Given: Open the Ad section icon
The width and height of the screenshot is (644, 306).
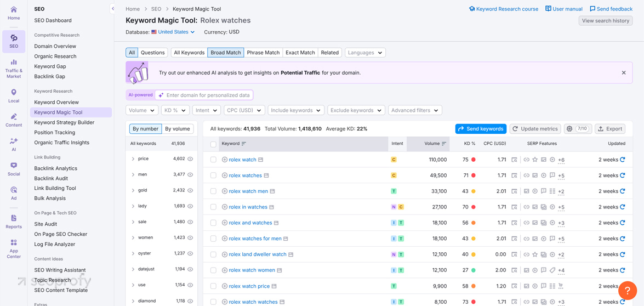Looking at the screenshot, I should (x=14, y=194).
